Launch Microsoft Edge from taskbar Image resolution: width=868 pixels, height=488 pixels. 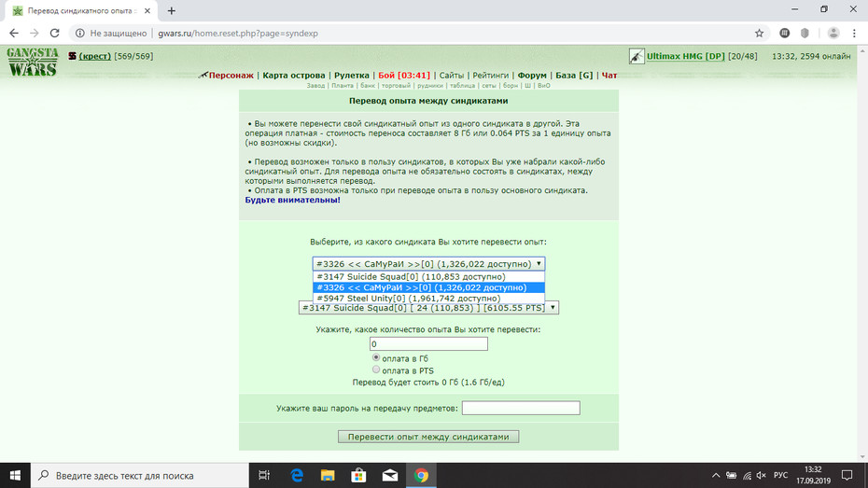[297, 475]
